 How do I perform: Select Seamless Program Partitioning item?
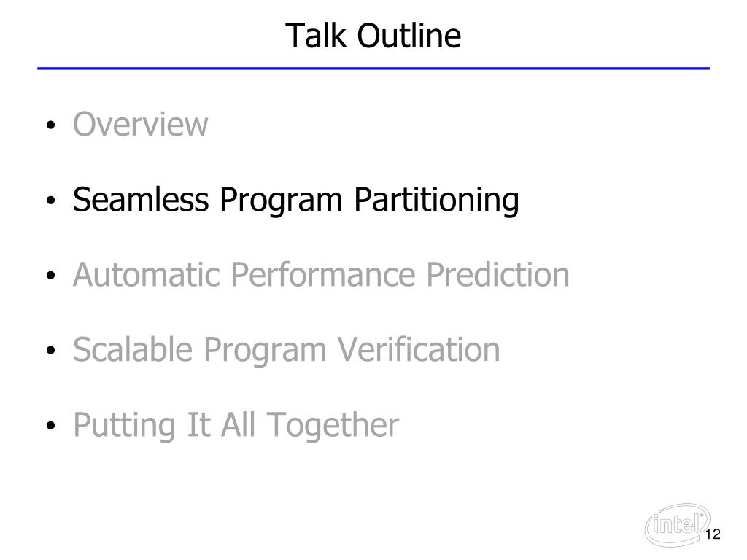click(296, 200)
